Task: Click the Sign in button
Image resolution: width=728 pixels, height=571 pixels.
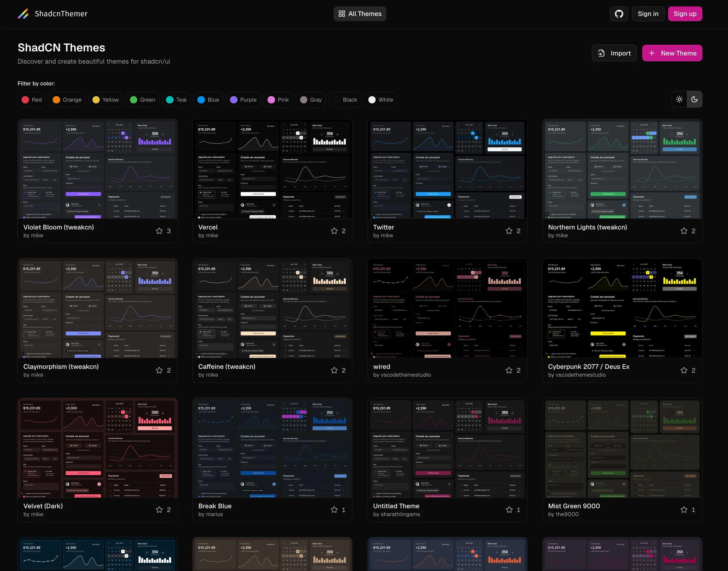Action: (648, 14)
